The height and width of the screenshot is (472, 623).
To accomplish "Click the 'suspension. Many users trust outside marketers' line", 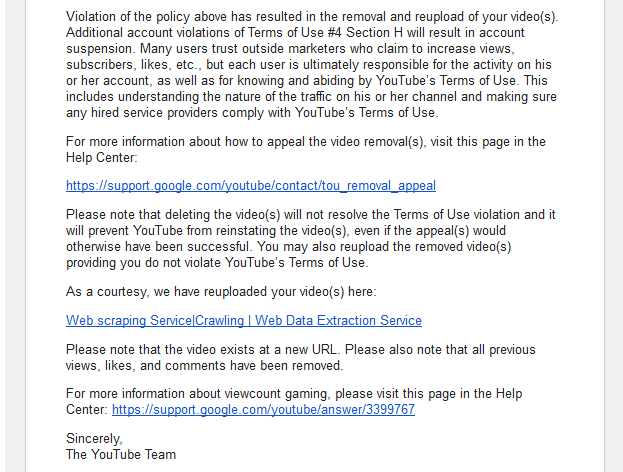I will pyautogui.click(x=290, y=48).
